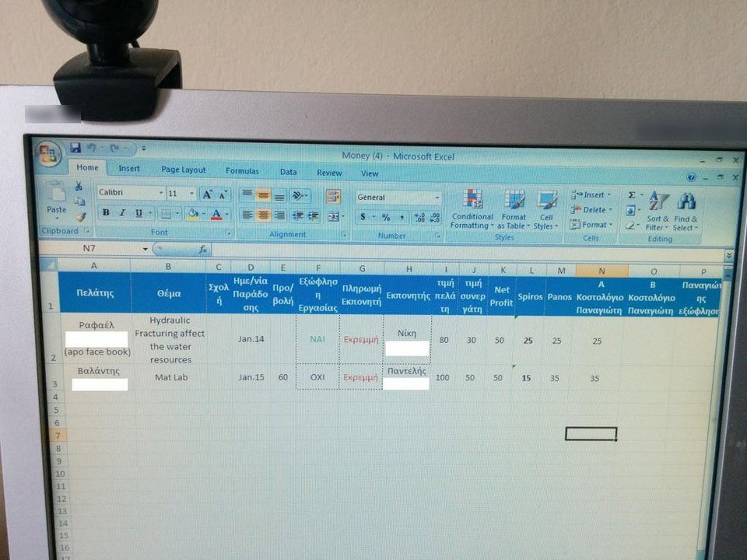Switch to the Insert tab
The height and width of the screenshot is (560, 747).
(x=129, y=169)
